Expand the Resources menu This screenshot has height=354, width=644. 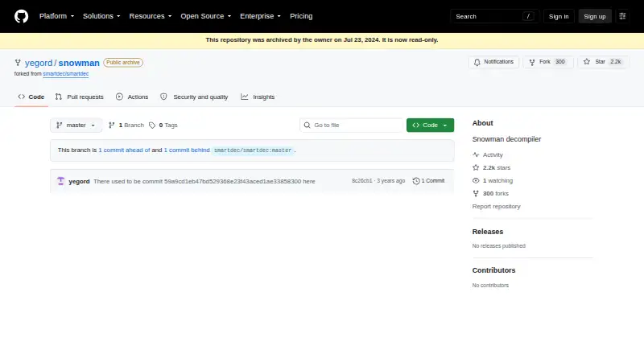point(151,16)
